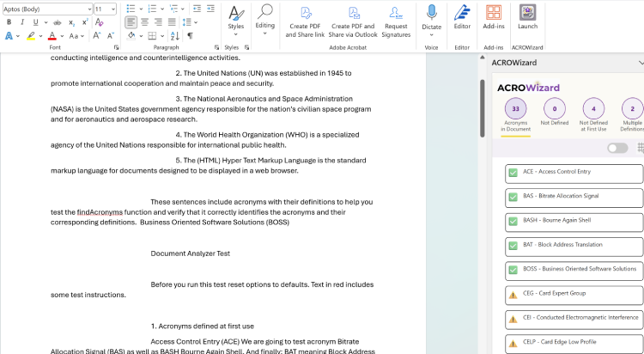The width and height of the screenshot is (644, 354).
Task: Show the Not Defined acronyms tab
Action: tap(555, 112)
